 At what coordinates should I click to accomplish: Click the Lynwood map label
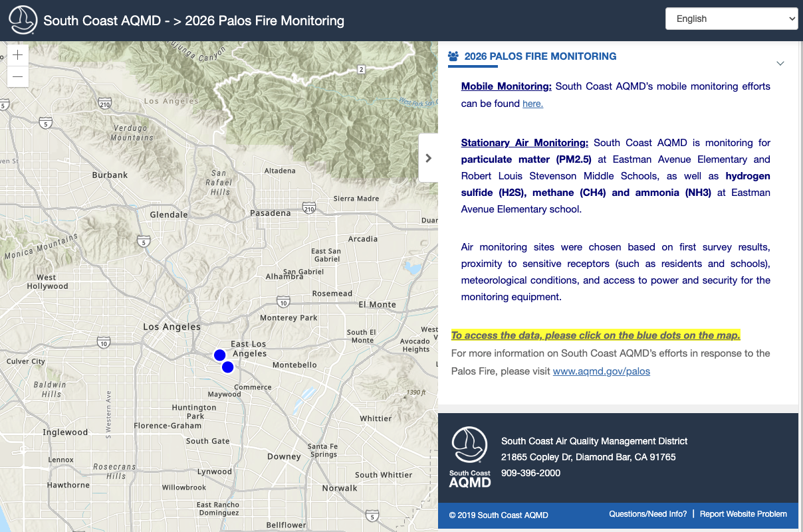tap(215, 472)
